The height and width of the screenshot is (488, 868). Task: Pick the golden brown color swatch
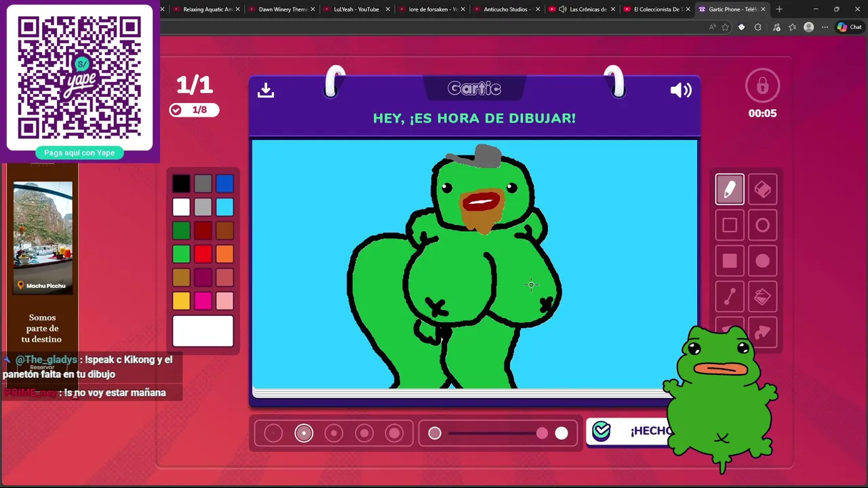coord(181,277)
